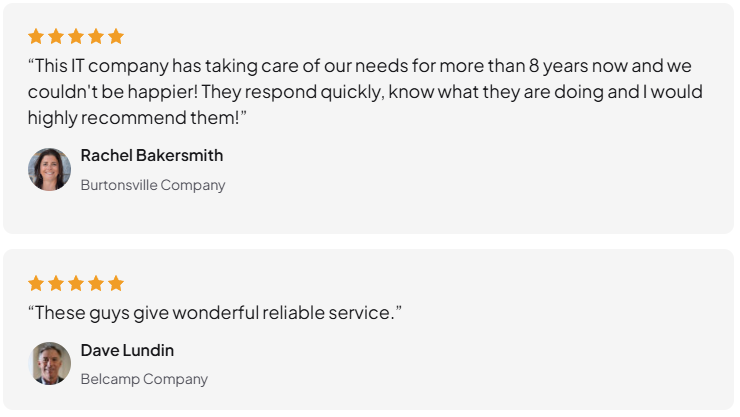The width and height of the screenshot is (740, 417).
Task: Click the Burtonsville Company text
Action: pyautogui.click(x=153, y=185)
